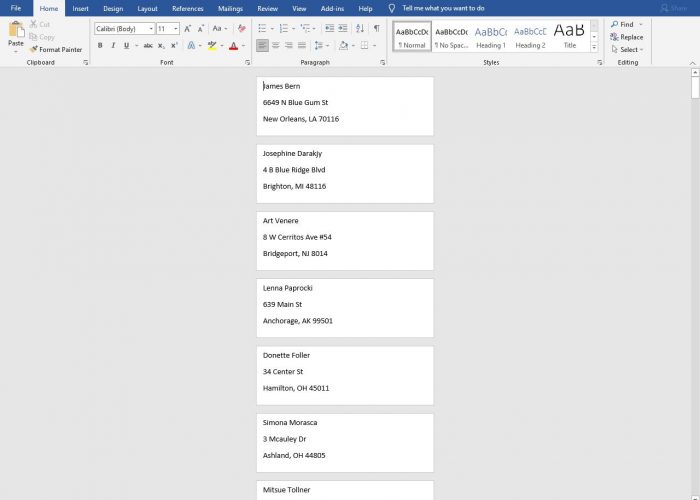700x500 pixels.
Task: Open Text Effects icon
Action: [191, 46]
